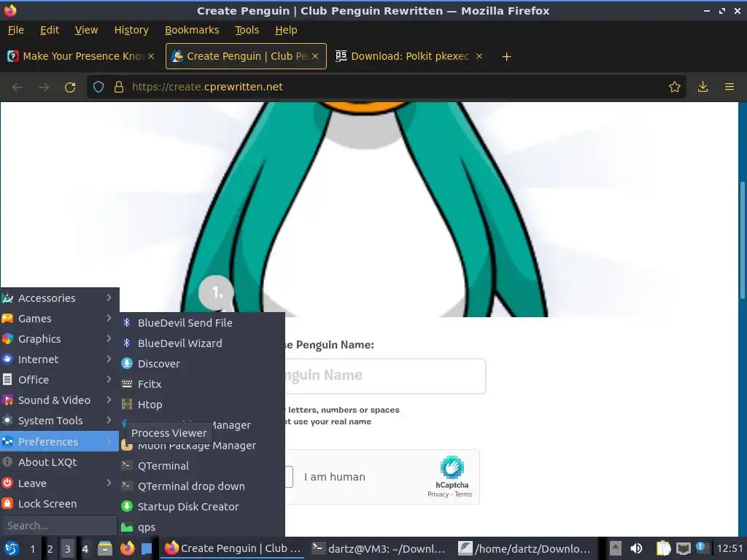747x560 pixels.
Task: Expand Leave submenu
Action: [x=59, y=483]
